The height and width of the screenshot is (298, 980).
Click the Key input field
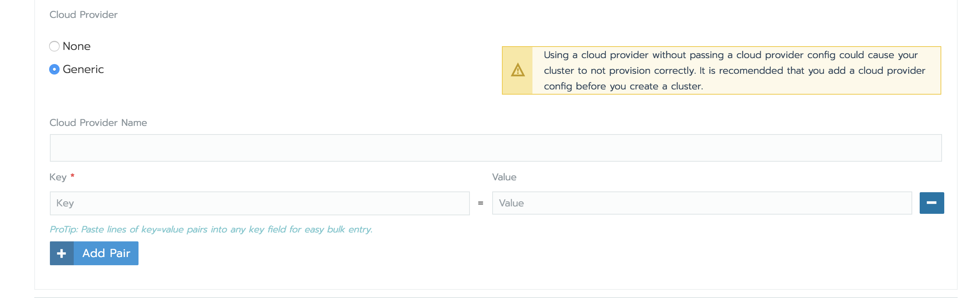(x=260, y=204)
